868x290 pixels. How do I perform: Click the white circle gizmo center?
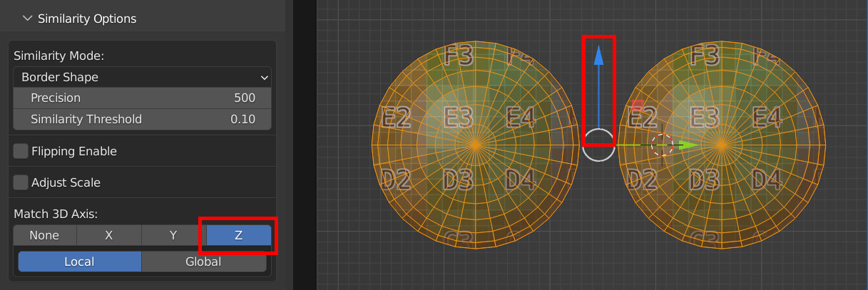pos(598,145)
